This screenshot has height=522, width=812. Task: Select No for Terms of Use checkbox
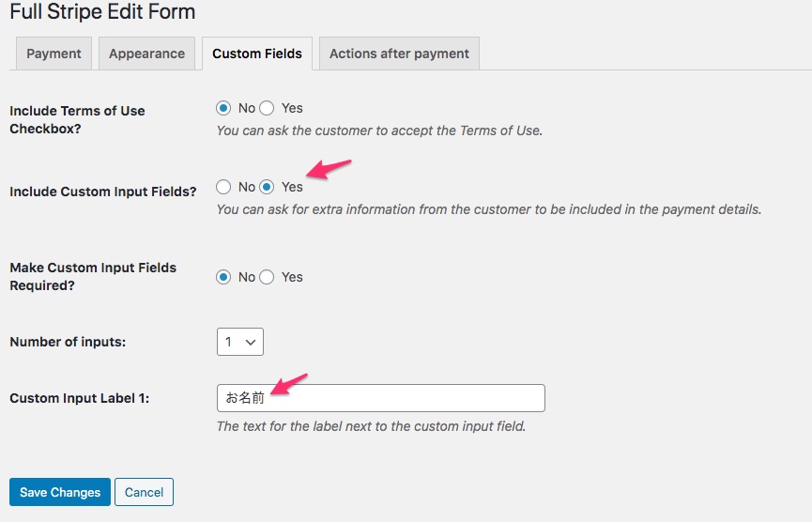(x=223, y=108)
